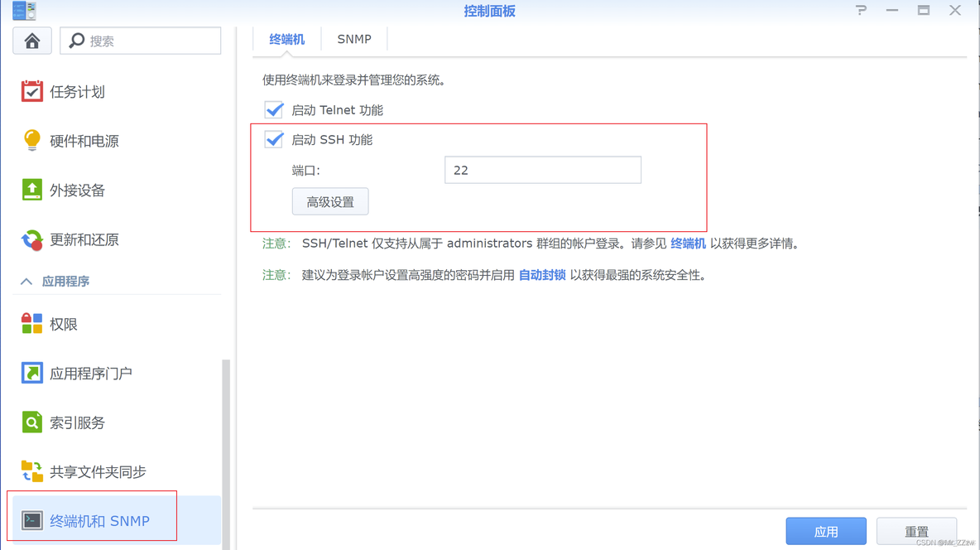Click the sidebar vertical scrollbar
Screen dimensions: 980x550
(x=226, y=454)
